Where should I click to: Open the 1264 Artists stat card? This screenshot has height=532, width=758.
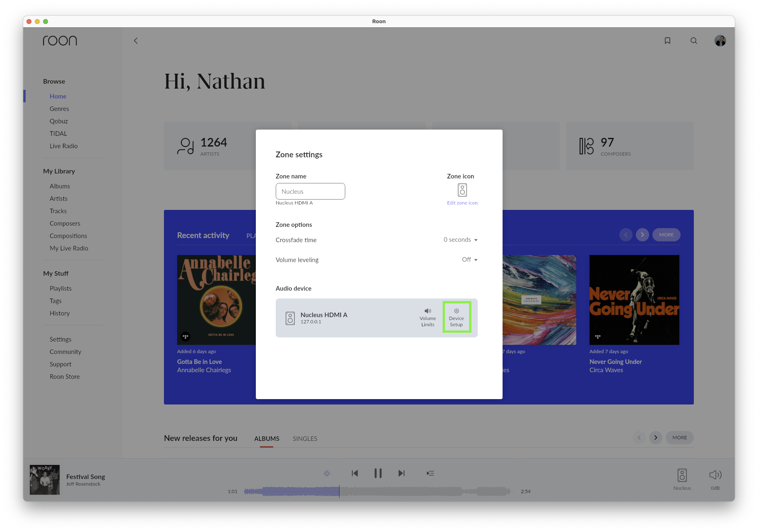click(x=210, y=146)
